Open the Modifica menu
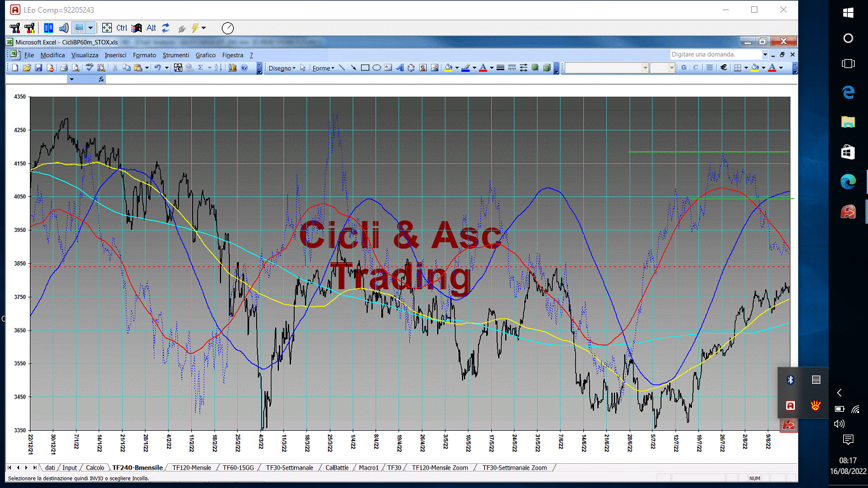The height and width of the screenshot is (488, 868). tap(53, 55)
